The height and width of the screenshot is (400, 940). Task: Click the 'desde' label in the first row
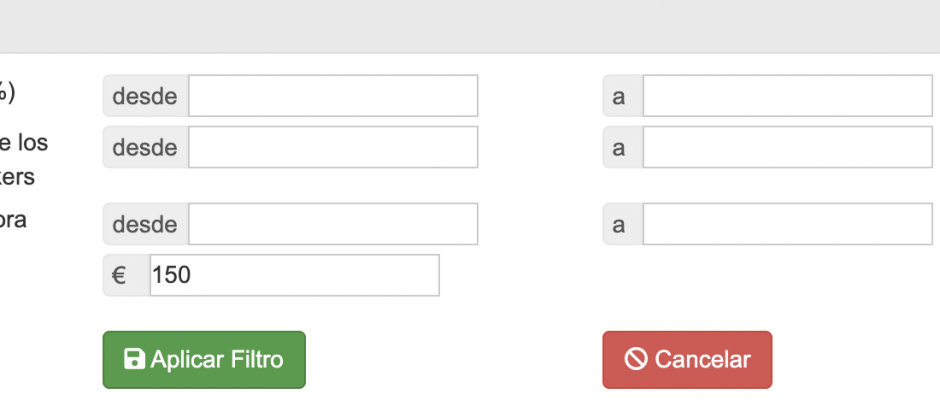[146, 96]
